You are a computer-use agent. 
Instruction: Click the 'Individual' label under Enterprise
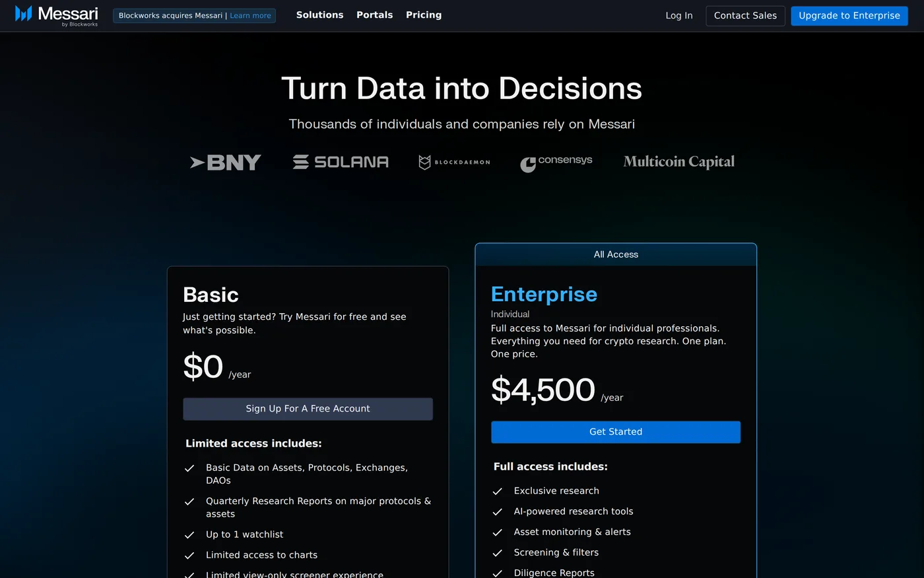pyautogui.click(x=510, y=314)
